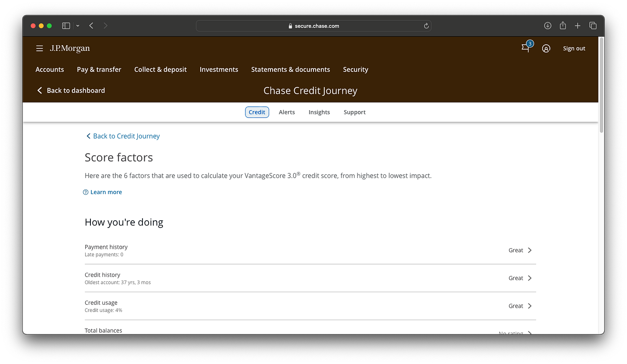Click the page vertical scrollbar thumb

(601, 85)
